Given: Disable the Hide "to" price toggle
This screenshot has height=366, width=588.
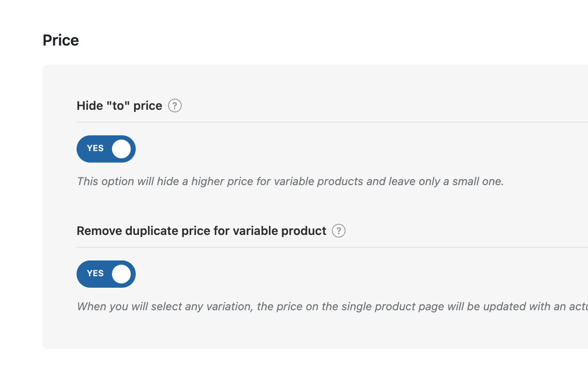Looking at the screenshot, I should 106,149.
